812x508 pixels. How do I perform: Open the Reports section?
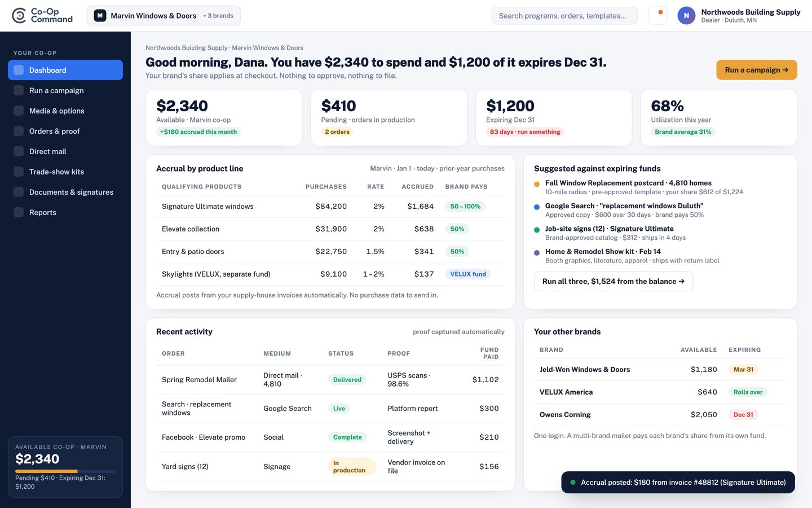coord(65,212)
